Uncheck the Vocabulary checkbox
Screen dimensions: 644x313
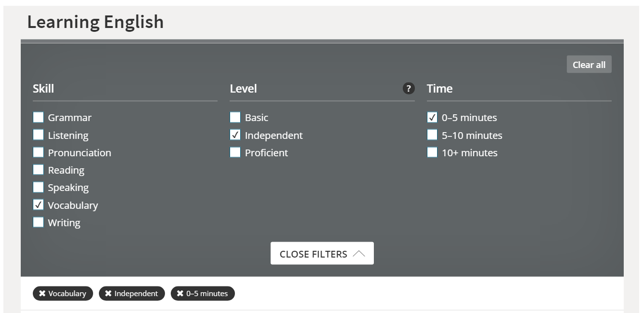(39, 205)
